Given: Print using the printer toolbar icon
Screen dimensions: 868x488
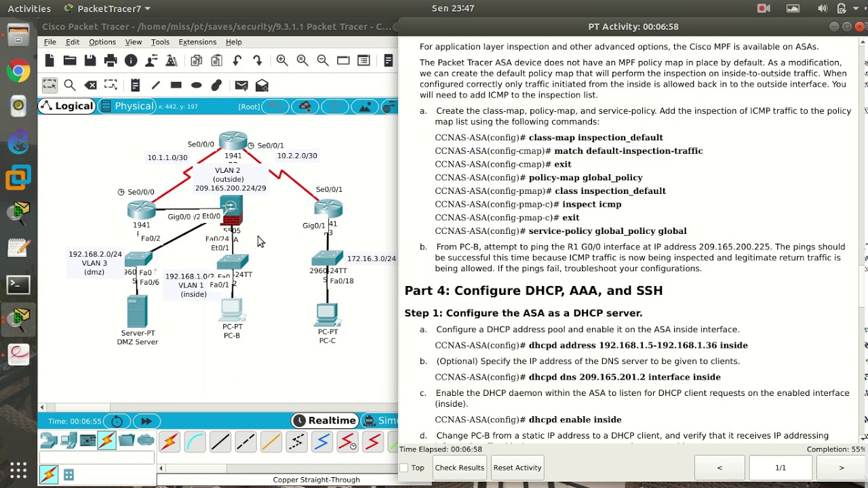Looking at the screenshot, I should 111,61.
